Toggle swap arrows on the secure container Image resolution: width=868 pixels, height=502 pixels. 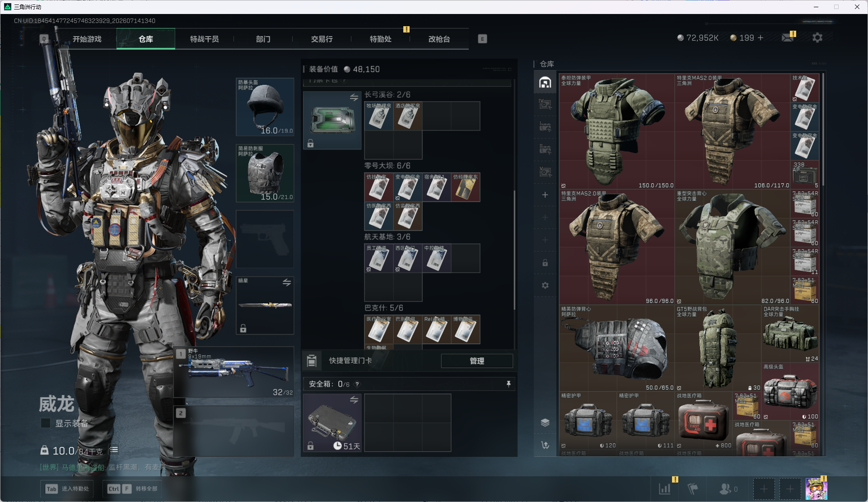tap(354, 400)
